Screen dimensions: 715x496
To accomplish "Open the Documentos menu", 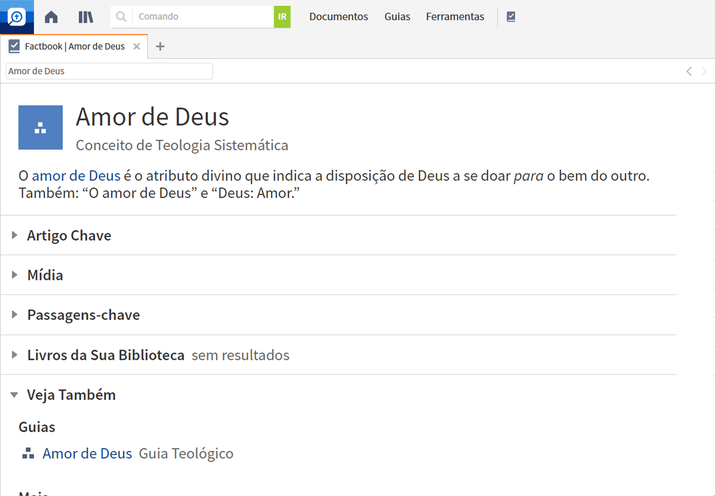I will [338, 17].
